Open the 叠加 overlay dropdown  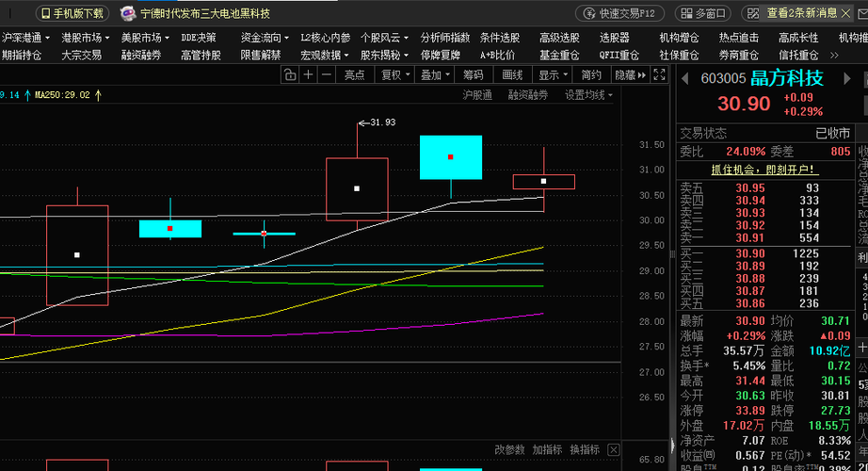tap(436, 74)
